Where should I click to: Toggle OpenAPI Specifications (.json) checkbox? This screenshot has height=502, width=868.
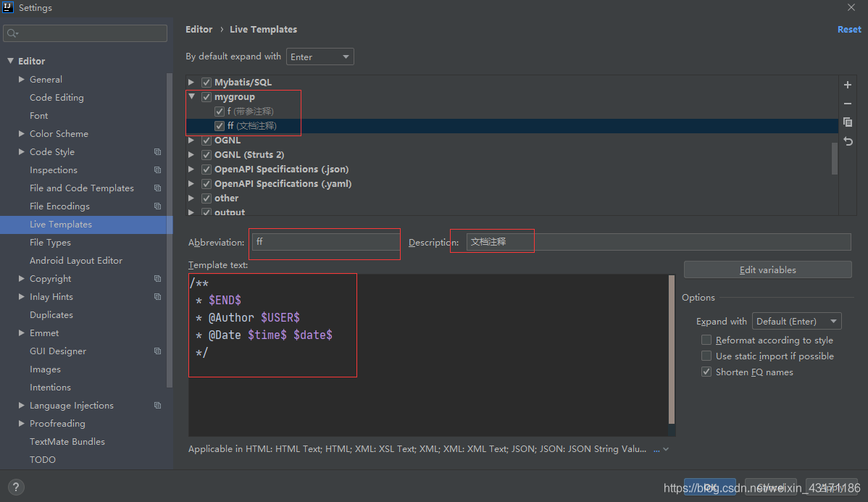[x=206, y=169]
